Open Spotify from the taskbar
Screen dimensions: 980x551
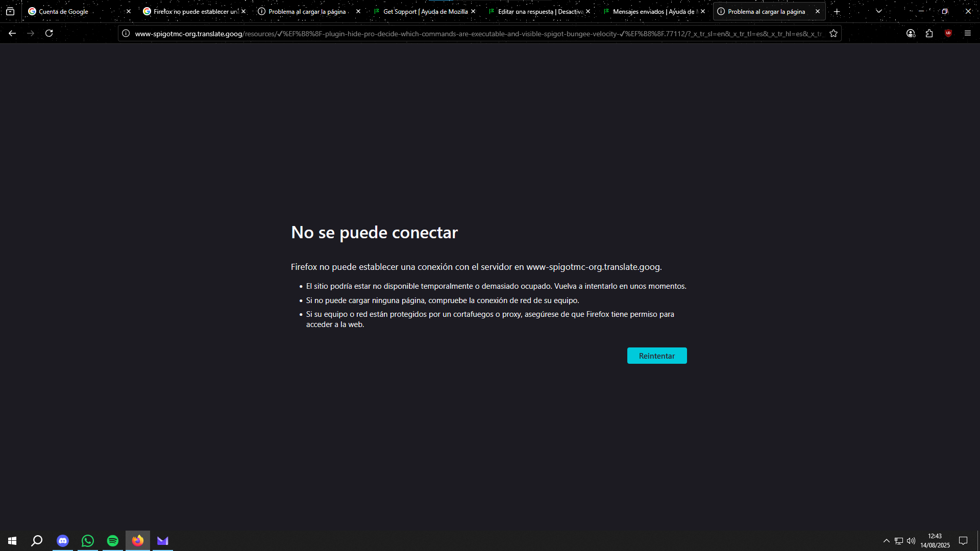click(x=113, y=541)
